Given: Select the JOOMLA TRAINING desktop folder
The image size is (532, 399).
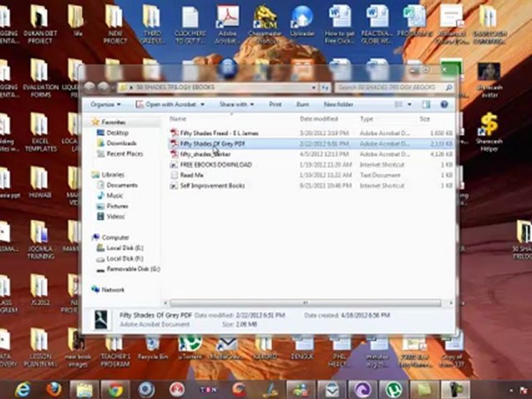Looking at the screenshot, I should tap(40, 240).
